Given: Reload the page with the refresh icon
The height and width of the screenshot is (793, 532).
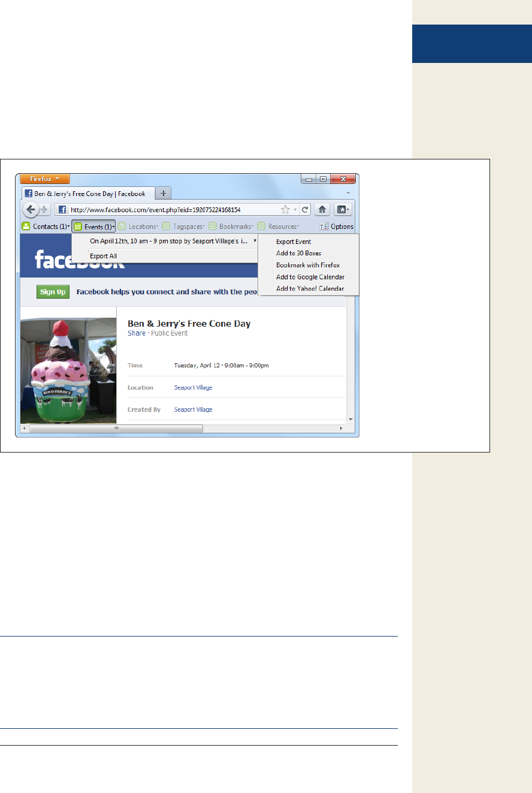Looking at the screenshot, I should tap(305, 210).
